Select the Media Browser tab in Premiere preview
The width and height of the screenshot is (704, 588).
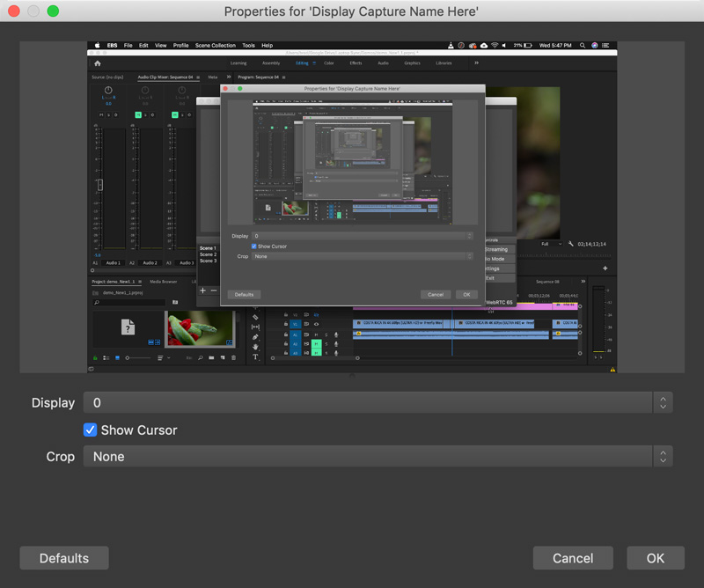click(x=164, y=282)
